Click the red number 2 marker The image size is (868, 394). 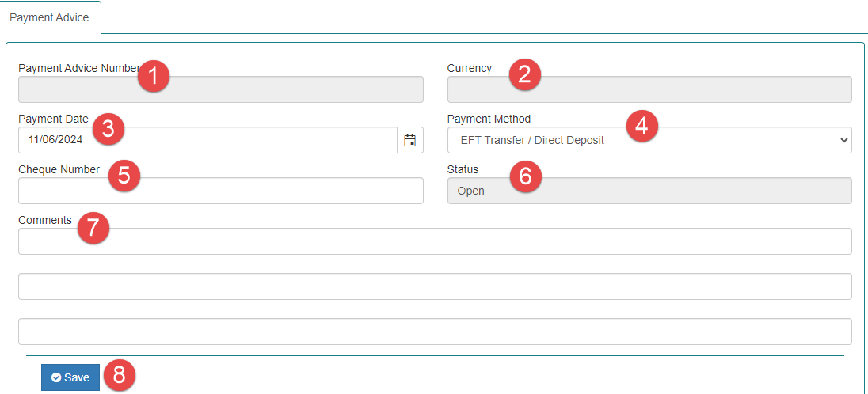(x=524, y=74)
